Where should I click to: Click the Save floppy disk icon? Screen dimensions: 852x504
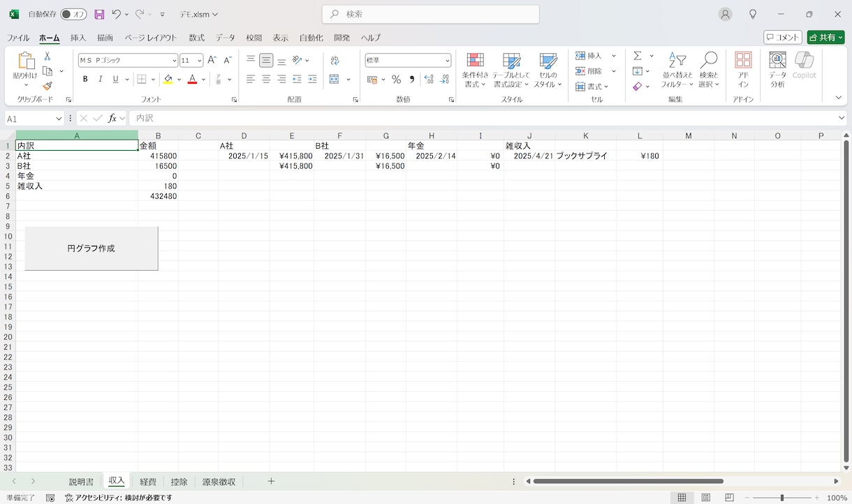[x=99, y=14]
